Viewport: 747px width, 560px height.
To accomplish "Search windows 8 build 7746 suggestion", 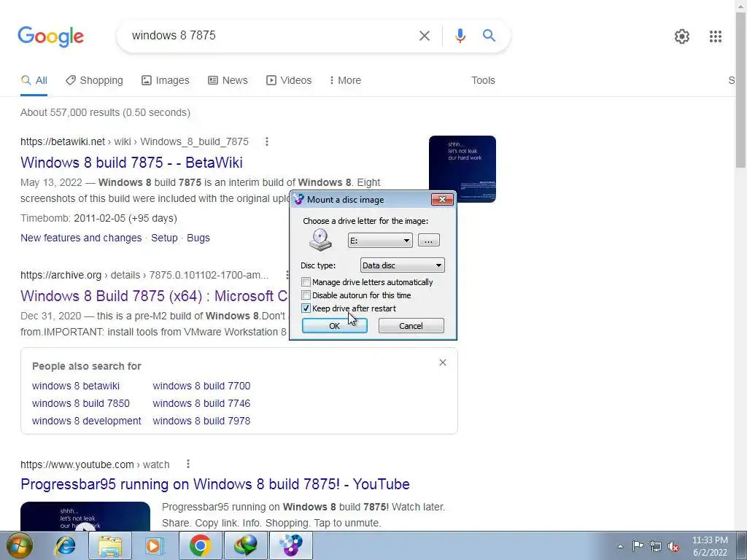I will pos(201,403).
